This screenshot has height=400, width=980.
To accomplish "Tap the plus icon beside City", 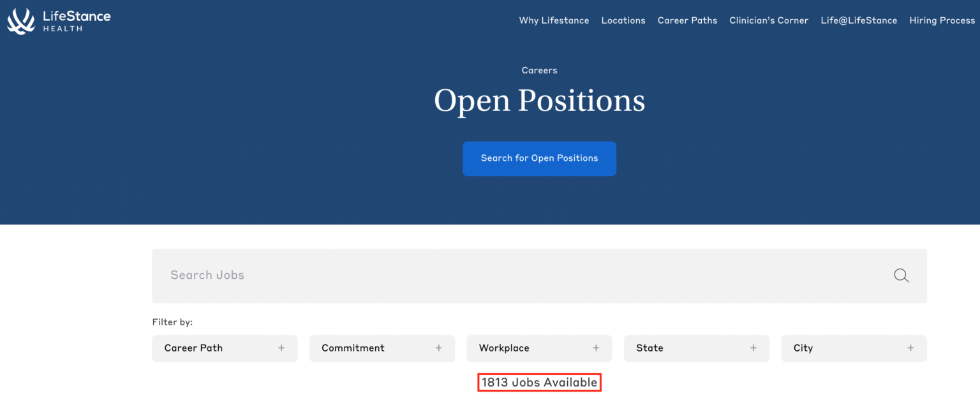I will click(x=910, y=348).
